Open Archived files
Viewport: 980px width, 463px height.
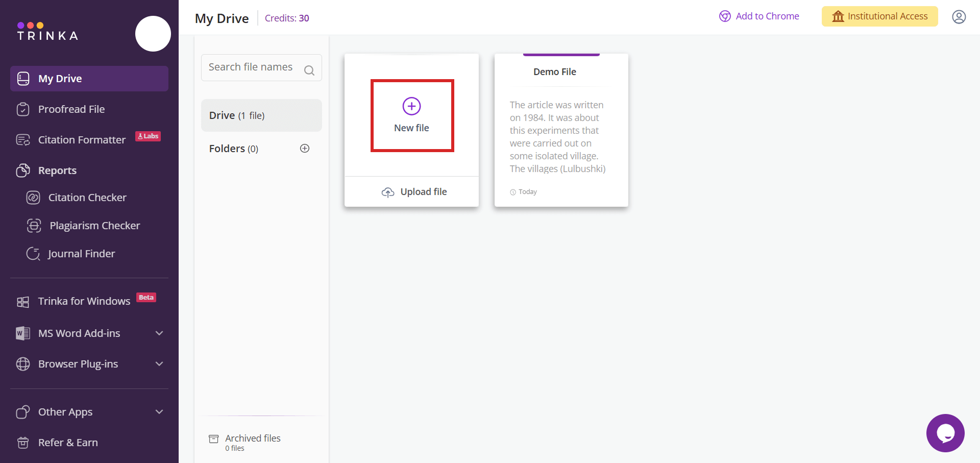pyautogui.click(x=253, y=442)
